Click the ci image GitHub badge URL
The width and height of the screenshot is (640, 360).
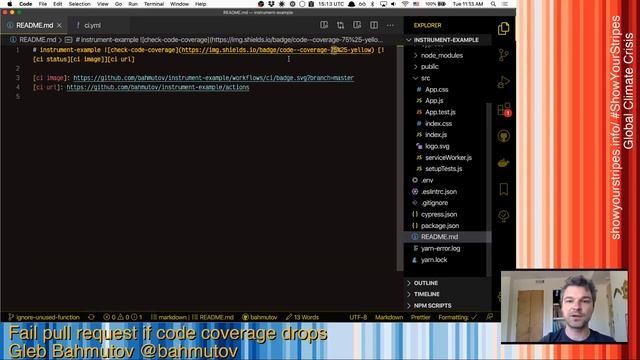pos(213,78)
